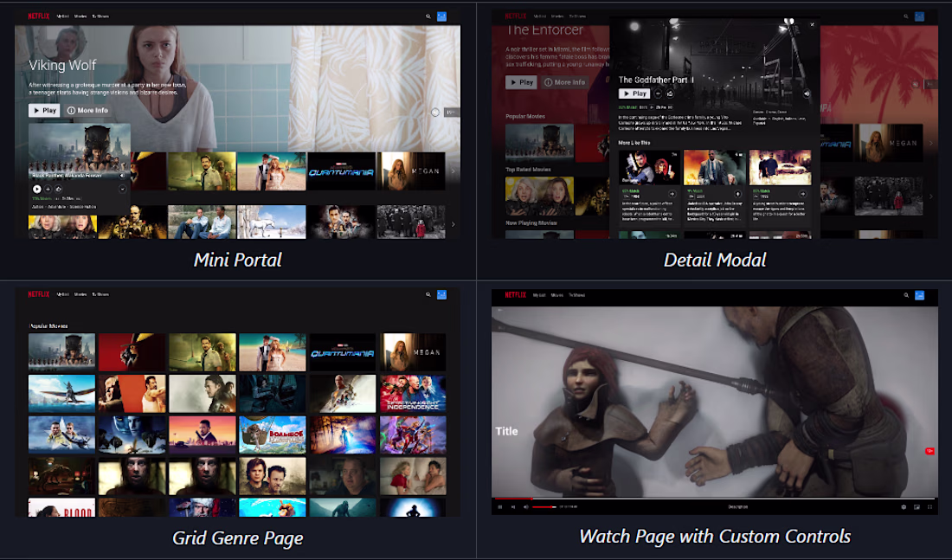952x560 pixels.
Task: Add Black Panther to my list
Action: 48,189
